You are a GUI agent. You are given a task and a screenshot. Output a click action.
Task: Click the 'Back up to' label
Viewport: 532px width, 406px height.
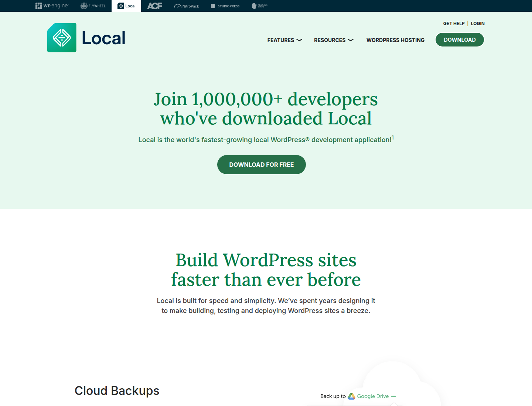333,396
